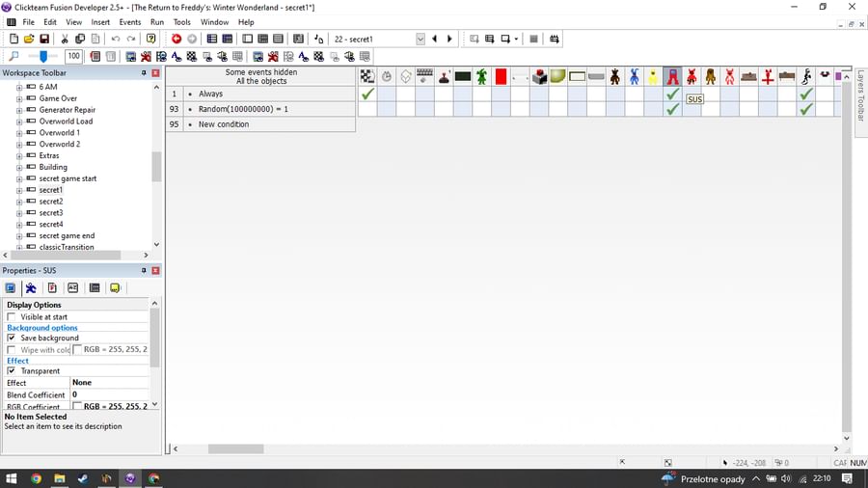
Task: Select the red rectangle object column
Action: click(x=501, y=76)
